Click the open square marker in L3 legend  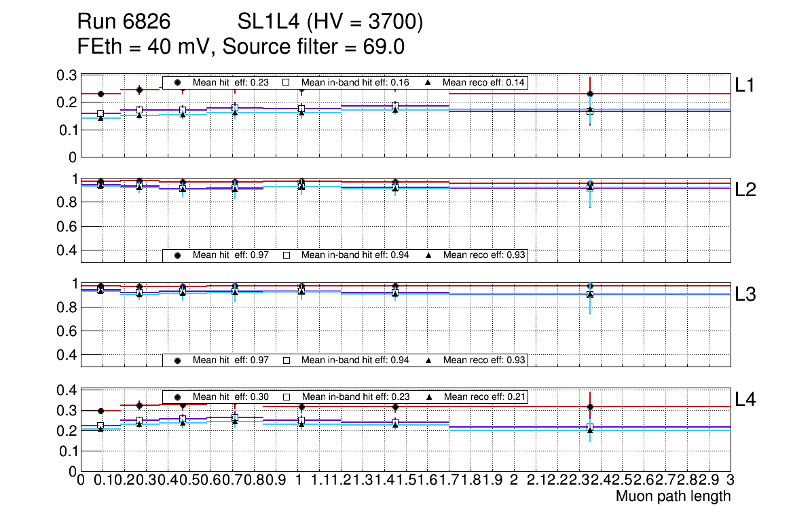[x=287, y=360]
